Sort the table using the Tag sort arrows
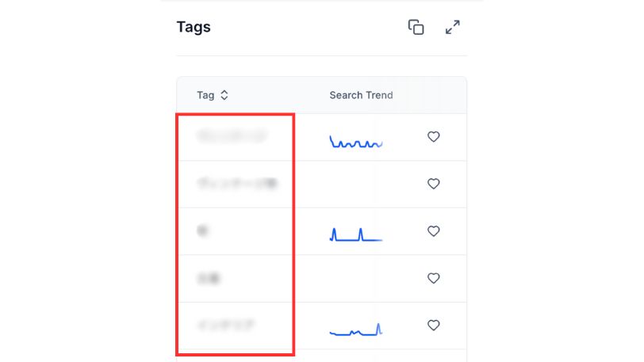The height and width of the screenshot is (362, 644). coord(224,95)
